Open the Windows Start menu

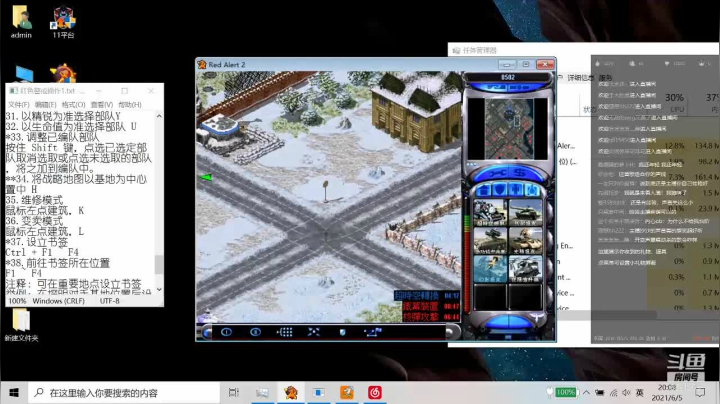coord(14,393)
